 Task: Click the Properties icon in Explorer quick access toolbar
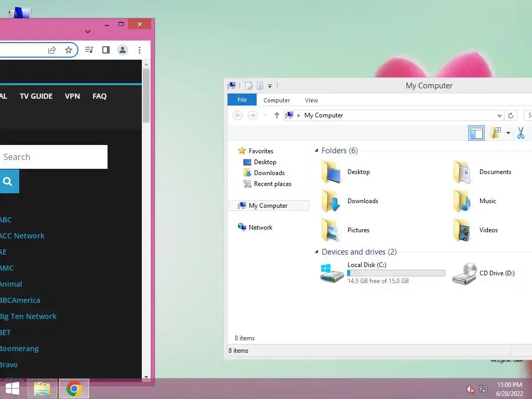click(x=249, y=86)
